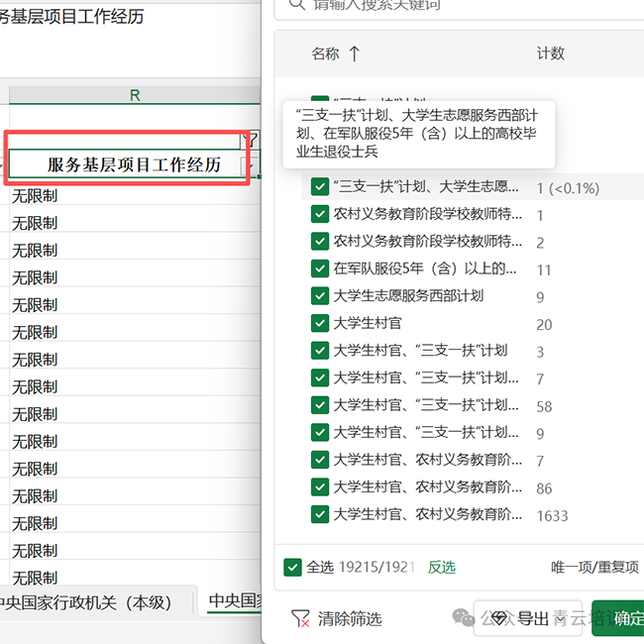Uncheck the item with count 1633
Image resolution: width=644 pixels, height=644 pixels.
[x=320, y=514]
